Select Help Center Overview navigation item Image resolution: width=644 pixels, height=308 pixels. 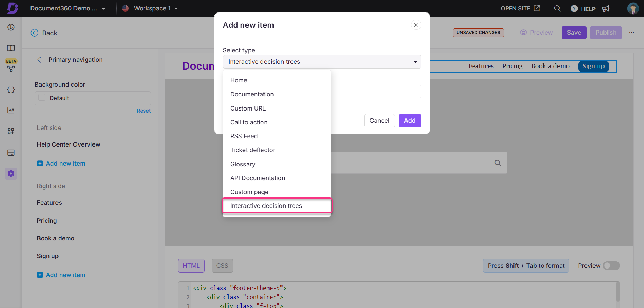pyautogui.click(x=69, y=144)
